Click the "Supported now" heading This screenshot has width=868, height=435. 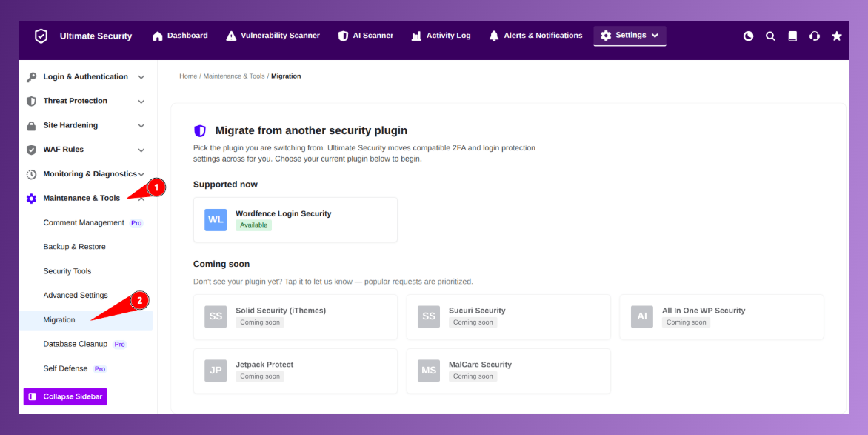pyautogui.click(x=225, y=185)
